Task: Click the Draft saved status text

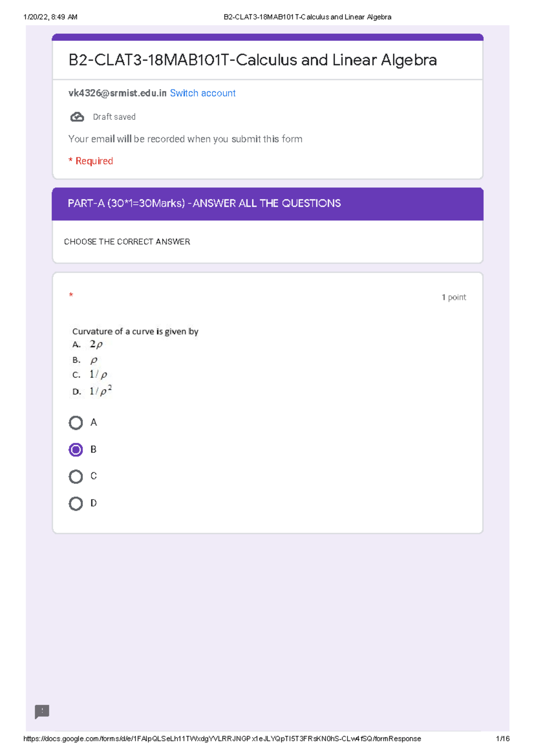Action: (x=114, y=117)
